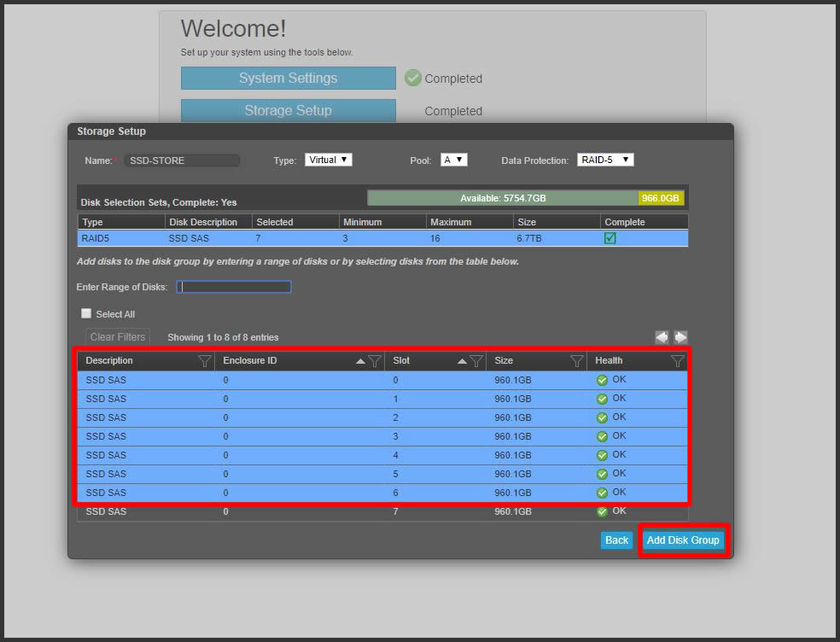
Task: Click the Clear Filters button
Action: coord(117,337)
